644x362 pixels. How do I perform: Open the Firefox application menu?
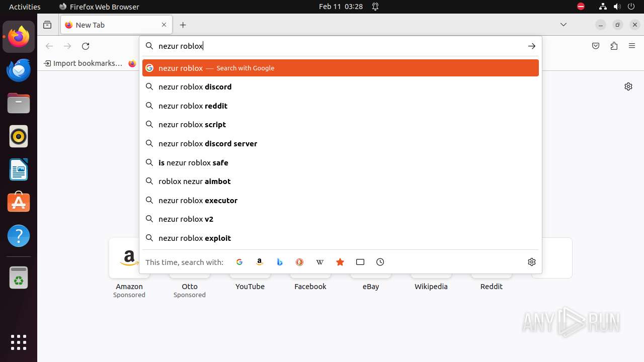point(632,46)
